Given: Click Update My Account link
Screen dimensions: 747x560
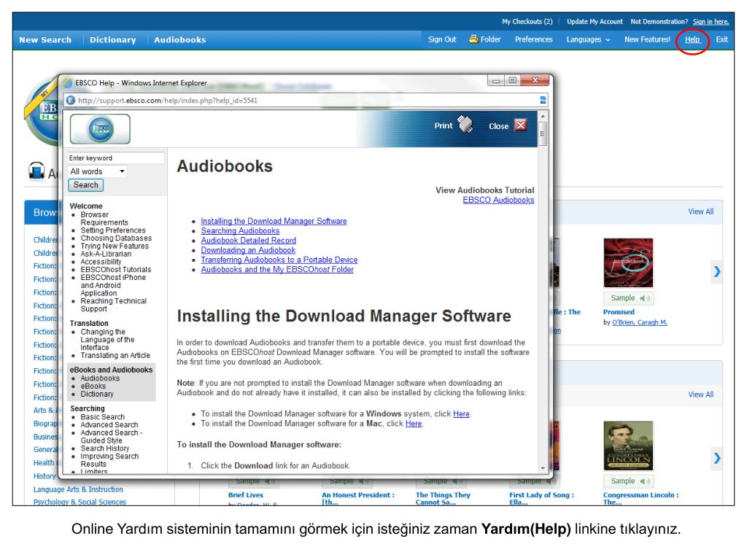Looking at the screenshot, I should click(x=595, y=21).
